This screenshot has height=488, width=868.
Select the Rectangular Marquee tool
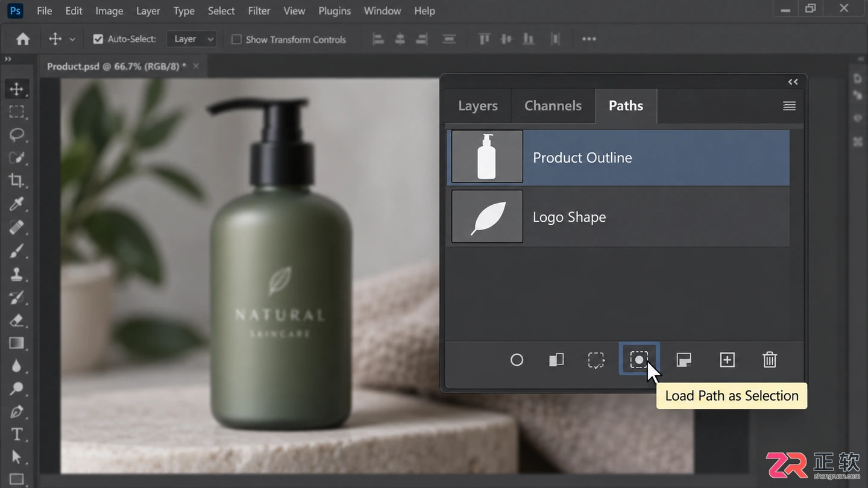pyautogui.click(x=16, y=112)
